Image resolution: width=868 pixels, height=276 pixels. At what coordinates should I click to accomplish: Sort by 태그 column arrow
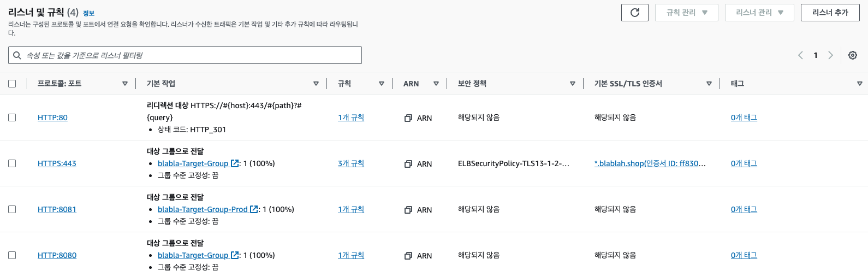(860, 84)
